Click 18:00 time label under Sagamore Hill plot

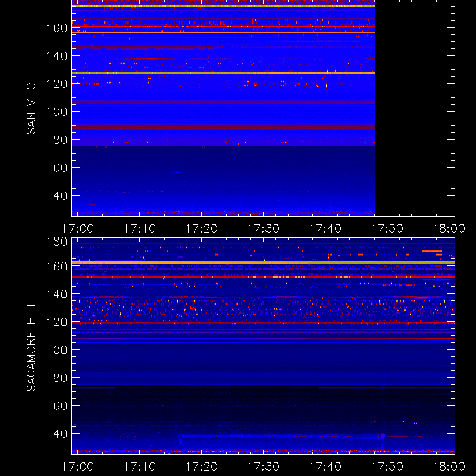[449, 466]
